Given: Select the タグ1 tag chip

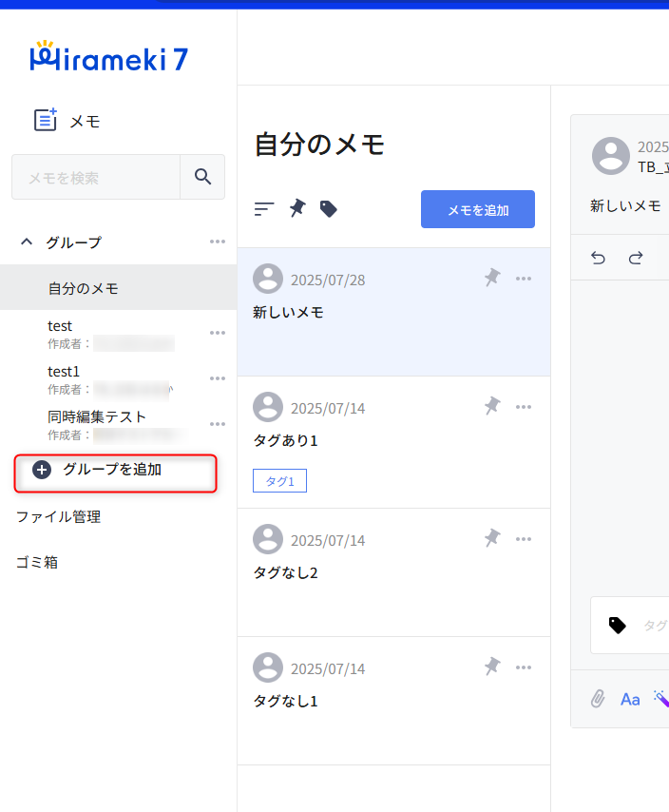Looking at the screenshot, I should (279, 481).
